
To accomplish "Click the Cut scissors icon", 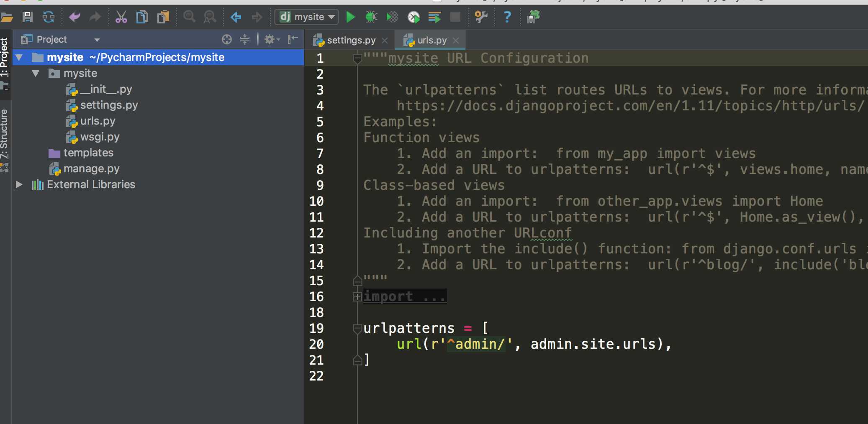I will tap(121, 17).
